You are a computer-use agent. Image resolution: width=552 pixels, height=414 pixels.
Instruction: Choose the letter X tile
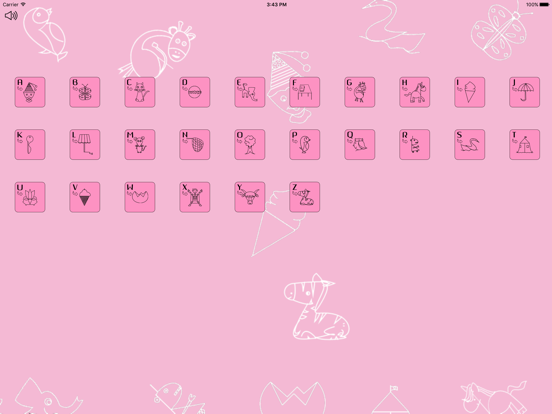195,197
